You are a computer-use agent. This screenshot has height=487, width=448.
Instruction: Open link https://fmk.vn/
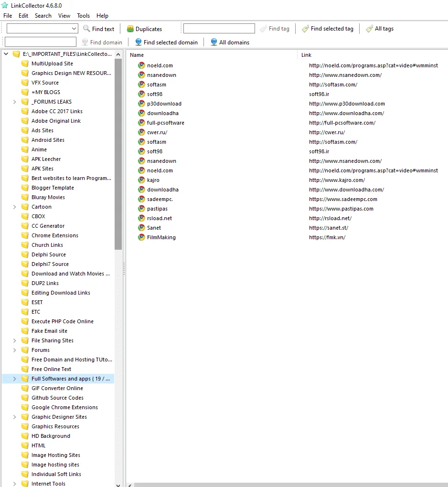(x=327, y=237)
